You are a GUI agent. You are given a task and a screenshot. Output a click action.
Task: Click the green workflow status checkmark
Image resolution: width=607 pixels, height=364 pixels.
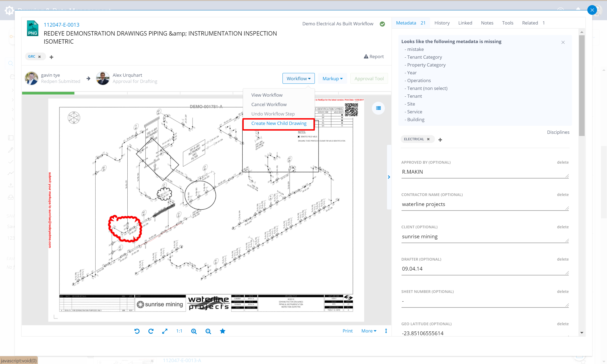click(382, 24)
